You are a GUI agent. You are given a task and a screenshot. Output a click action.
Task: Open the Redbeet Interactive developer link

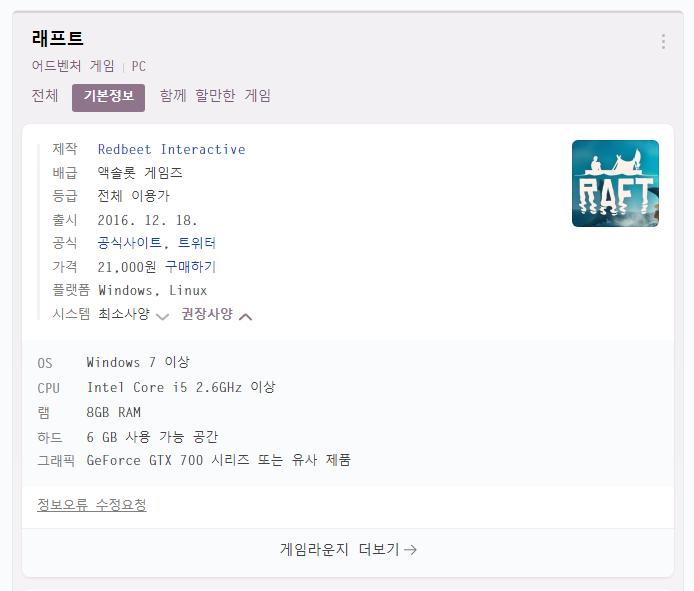(171, 150)
